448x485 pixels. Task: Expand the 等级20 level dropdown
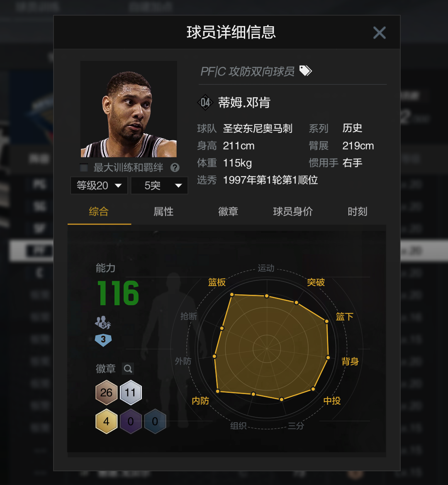99,186
